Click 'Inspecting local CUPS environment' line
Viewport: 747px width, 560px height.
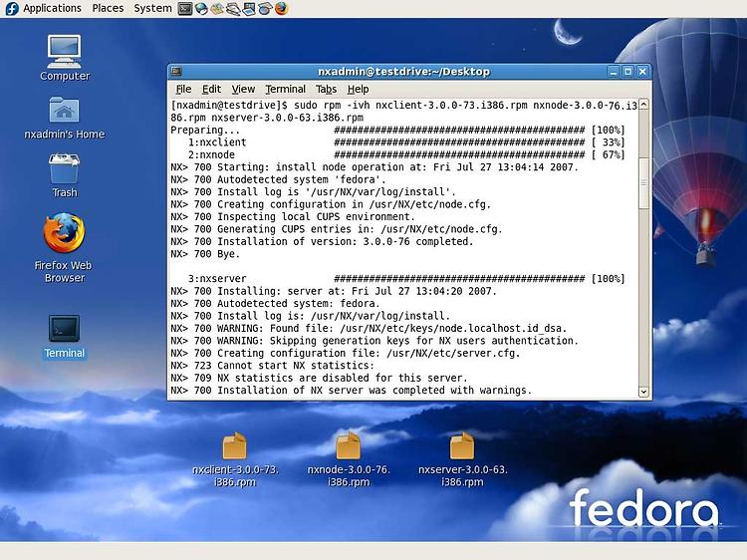293,216
